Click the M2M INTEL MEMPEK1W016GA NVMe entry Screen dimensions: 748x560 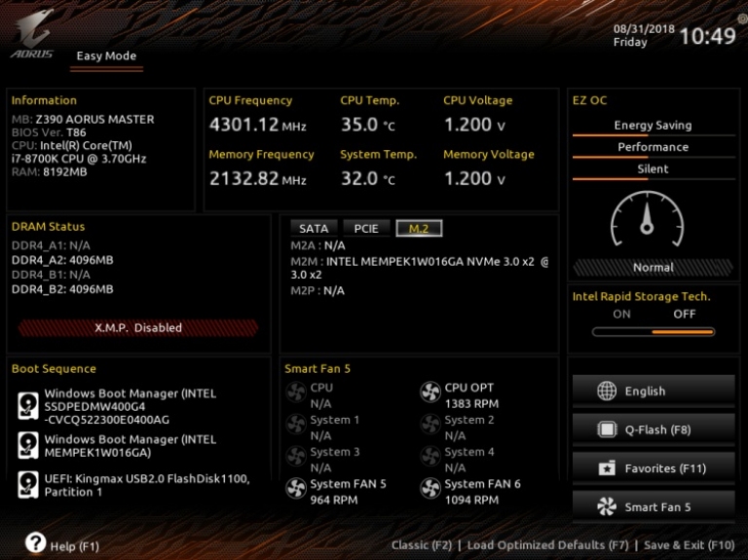(x=420, y=268)
